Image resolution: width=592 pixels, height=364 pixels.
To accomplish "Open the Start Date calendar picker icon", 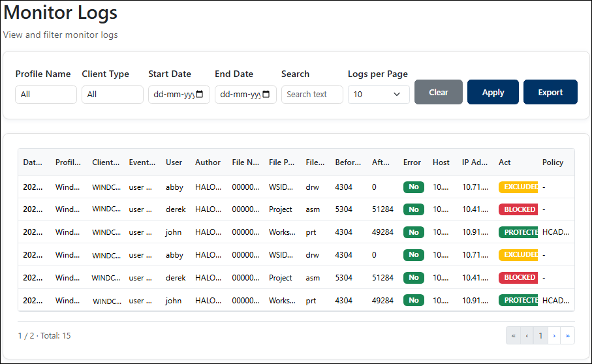I will pyautogui.click(x=200, y=95).
